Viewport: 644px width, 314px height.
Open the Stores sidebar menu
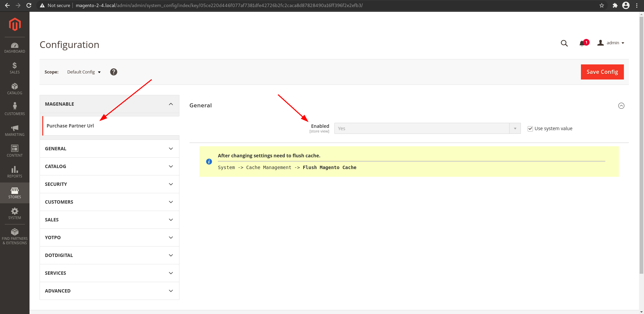click(x=15, y=193)
